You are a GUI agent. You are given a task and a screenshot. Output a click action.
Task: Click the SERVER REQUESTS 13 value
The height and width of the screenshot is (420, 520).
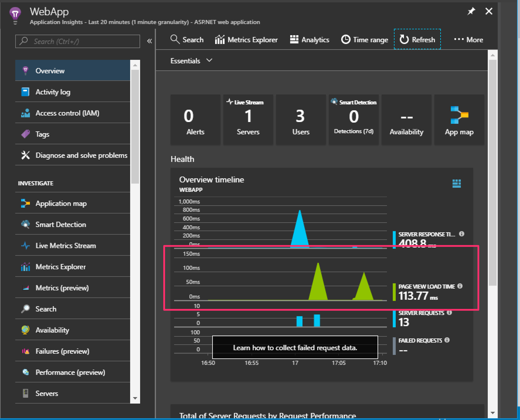(x=404, y=322)
